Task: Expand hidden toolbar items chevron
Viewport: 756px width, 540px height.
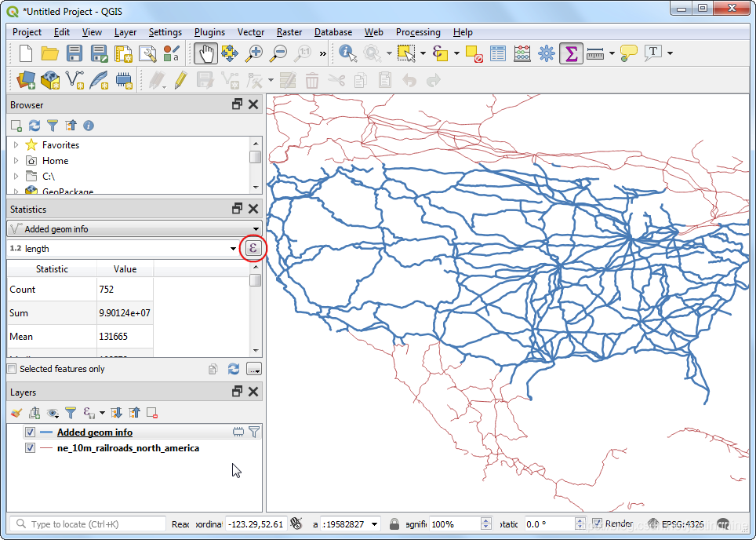Action: click(x=322, y=53)
